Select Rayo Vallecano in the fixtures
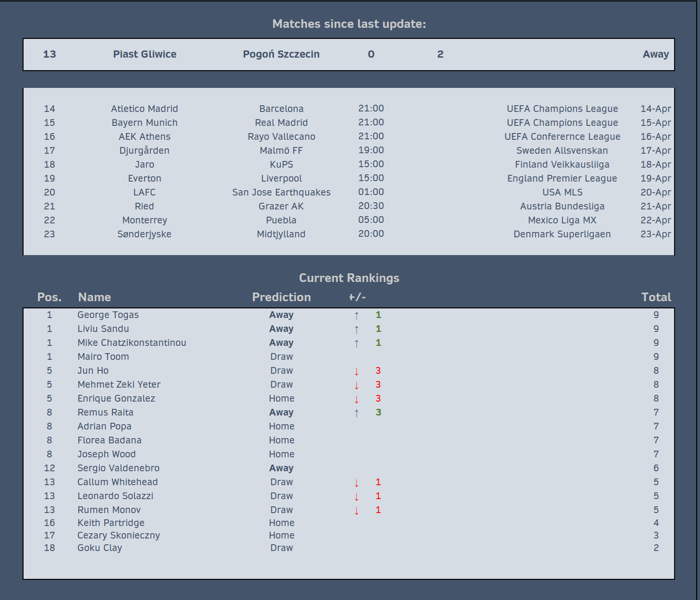This screenshot has height=600, width=700. [x=281, y=136]
